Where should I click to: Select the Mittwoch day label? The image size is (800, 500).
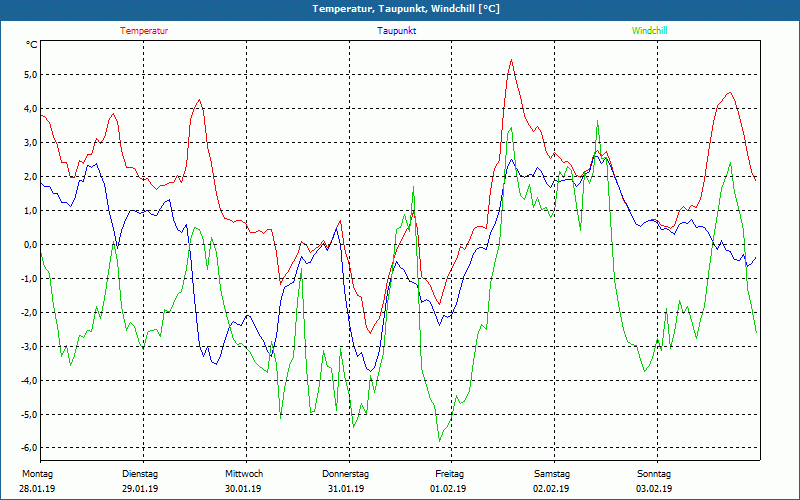(x=244, y=473)
